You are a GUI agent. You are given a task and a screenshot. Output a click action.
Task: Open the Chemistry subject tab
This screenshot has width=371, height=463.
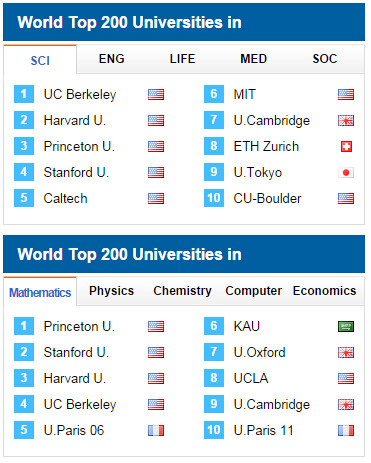(x=182, y=291)
